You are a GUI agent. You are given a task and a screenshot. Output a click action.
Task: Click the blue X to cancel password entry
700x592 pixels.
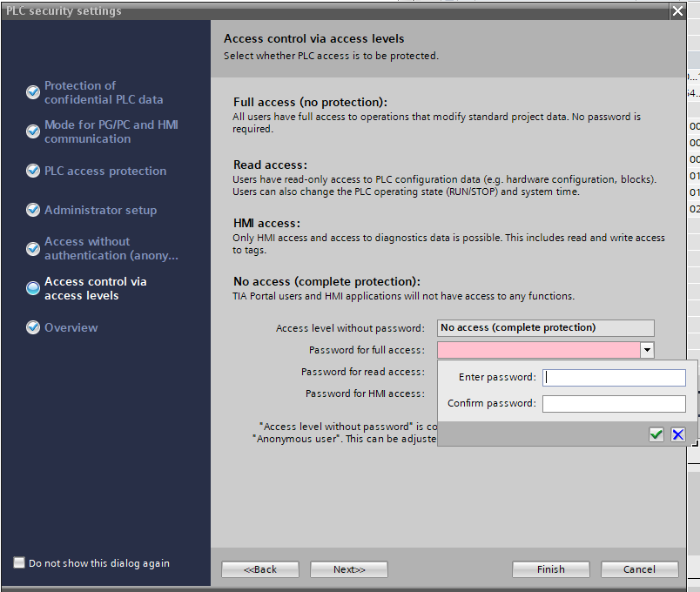(678, 434)
